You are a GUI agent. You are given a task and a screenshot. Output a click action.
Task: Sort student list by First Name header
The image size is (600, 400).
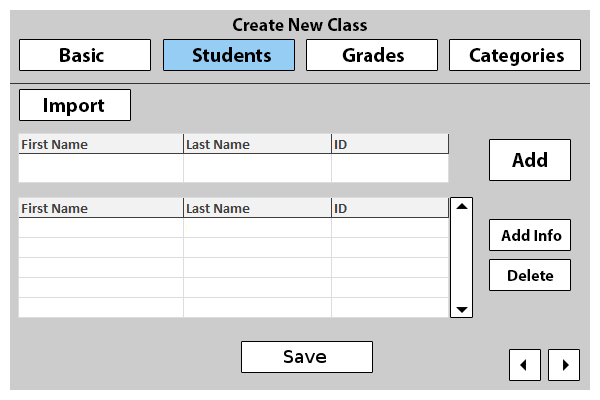(100, 208)
